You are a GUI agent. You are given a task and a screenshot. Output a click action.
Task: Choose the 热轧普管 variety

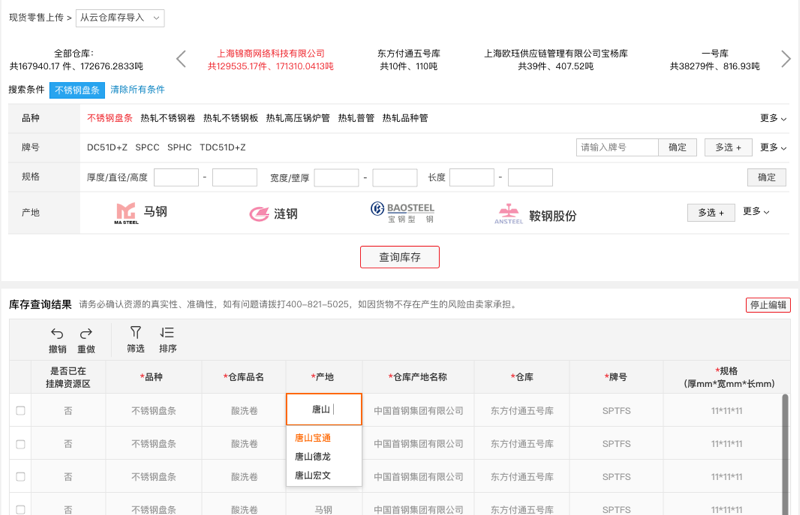tap(356, 118)
